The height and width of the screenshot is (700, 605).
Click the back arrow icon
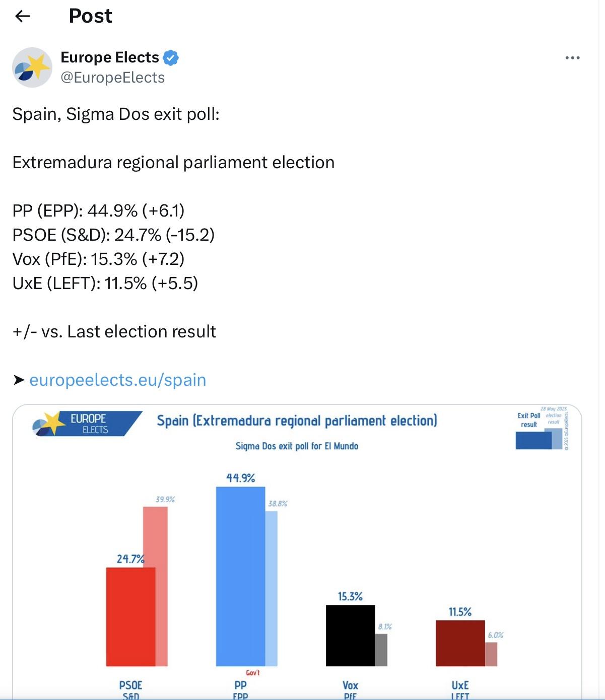click(23, 16)
